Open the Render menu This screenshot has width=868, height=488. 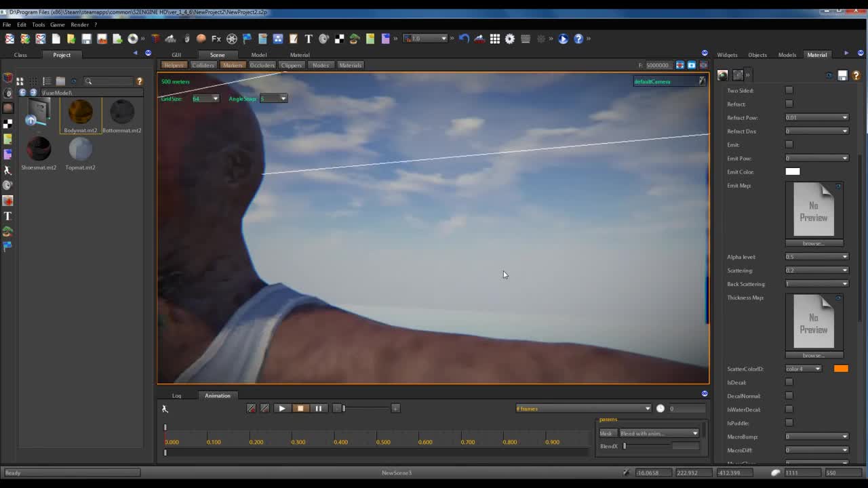79,24
